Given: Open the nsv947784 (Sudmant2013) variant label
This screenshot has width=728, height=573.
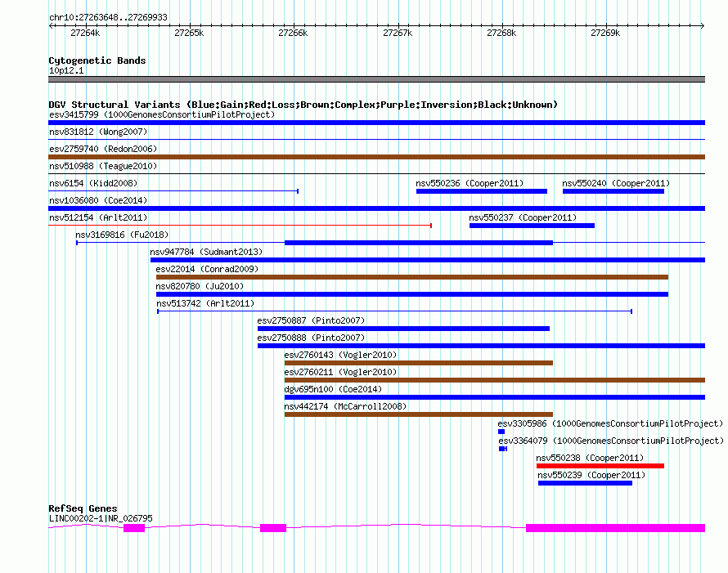Looking at the screenshot, I should click(206, 252).
